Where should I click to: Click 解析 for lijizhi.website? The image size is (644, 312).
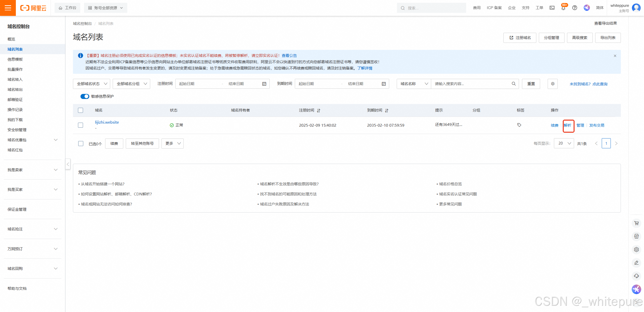click(568, 125)
